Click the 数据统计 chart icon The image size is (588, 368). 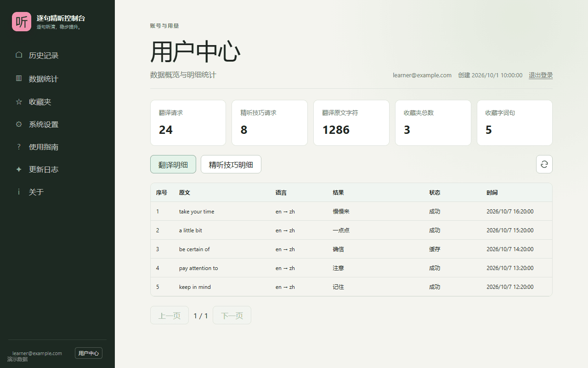19,79
